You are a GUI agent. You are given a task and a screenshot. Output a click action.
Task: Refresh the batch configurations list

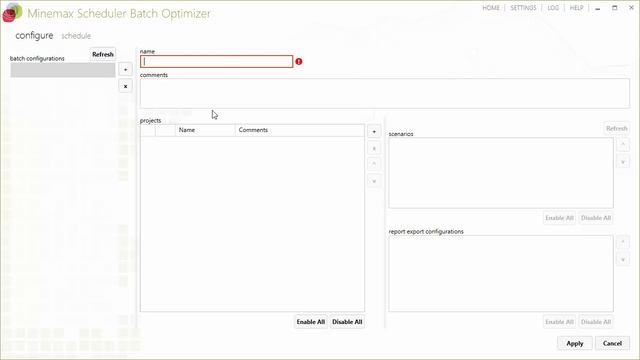(x=102, y=54)
